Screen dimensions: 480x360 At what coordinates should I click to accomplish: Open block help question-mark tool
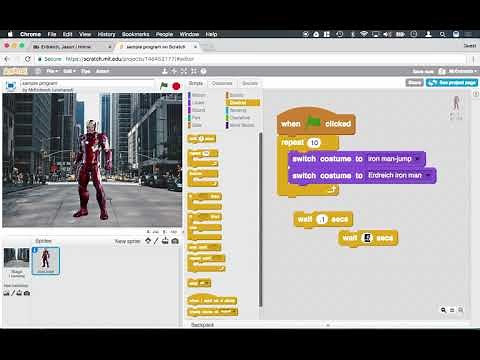click(203, 71)
